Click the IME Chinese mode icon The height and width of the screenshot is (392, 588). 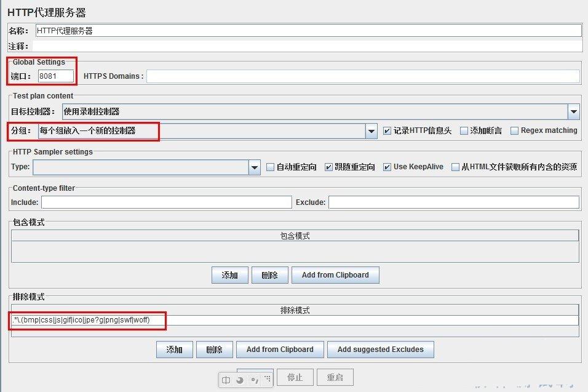[226, 380]
